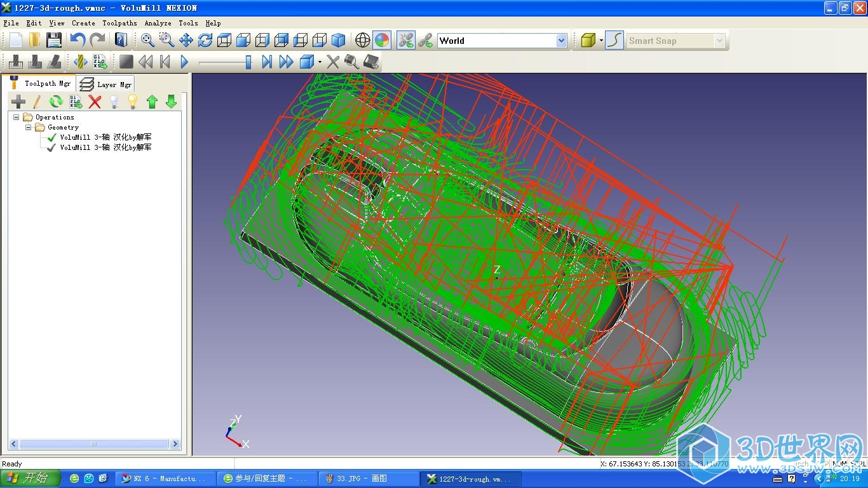Expand the yellow cube dropdown arrow
This screenshot has width=868, height=488.
tap(600, 41)
